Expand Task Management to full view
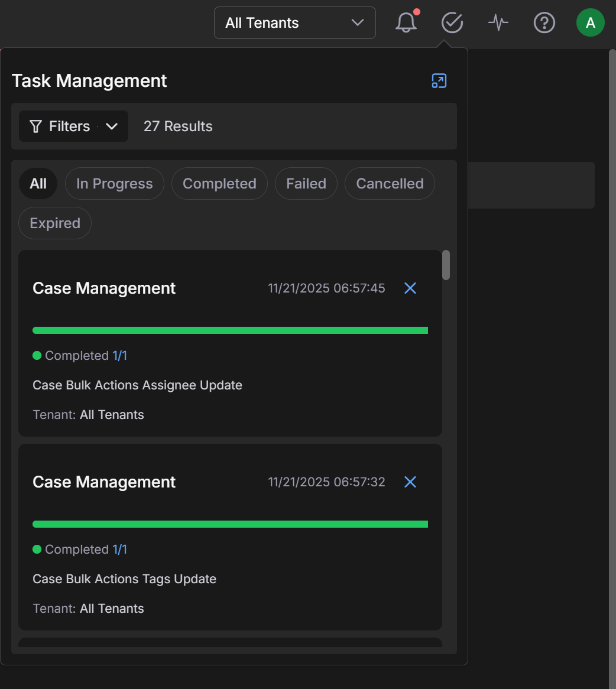 click(x=439, y=81)
